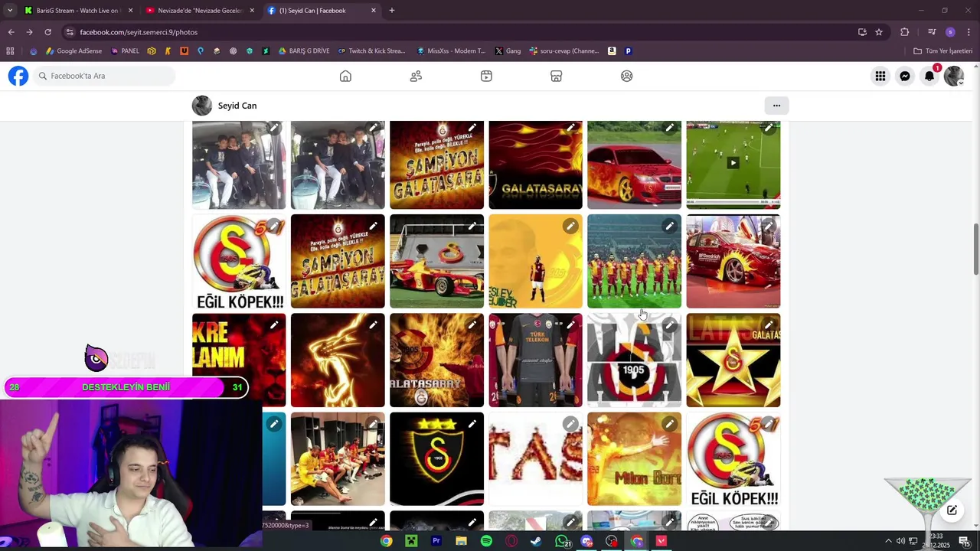
Task: Expand the system tray hidden icons chevron
Action: (x=888, y=541)
